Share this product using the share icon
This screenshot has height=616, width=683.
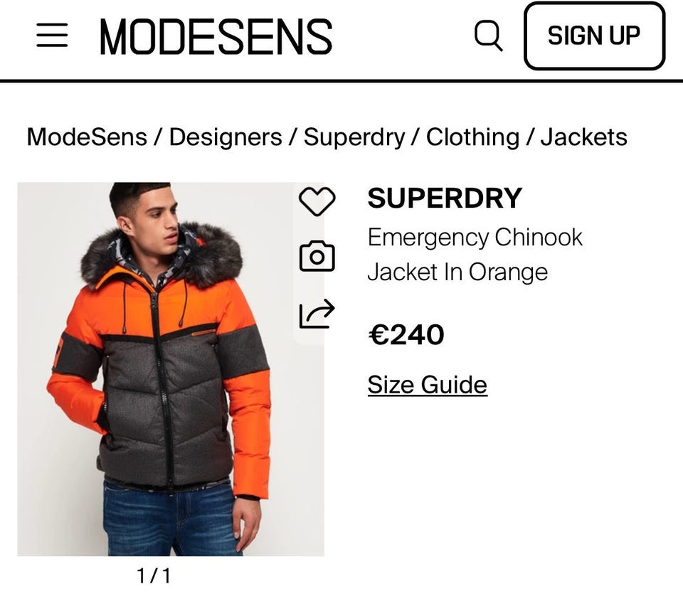click(317, 314)
